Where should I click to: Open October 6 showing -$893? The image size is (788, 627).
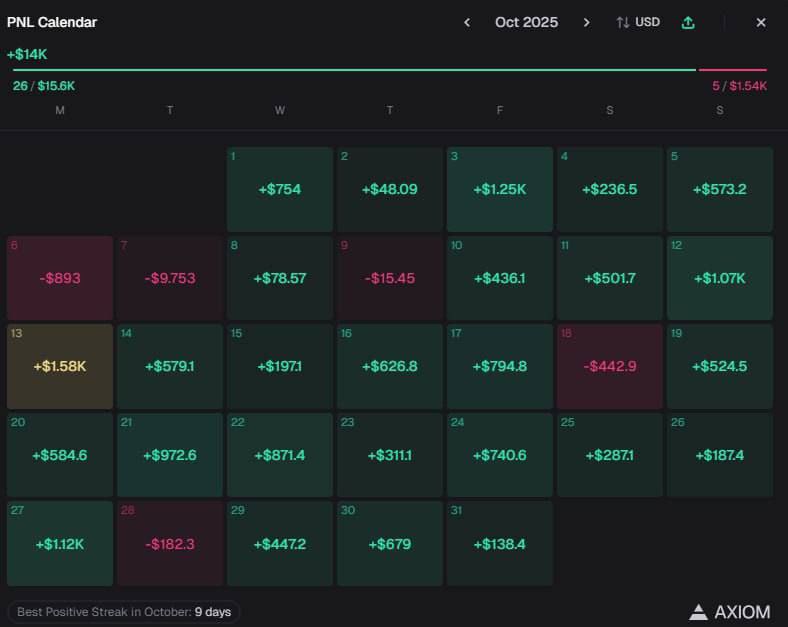tap(60, 278)
